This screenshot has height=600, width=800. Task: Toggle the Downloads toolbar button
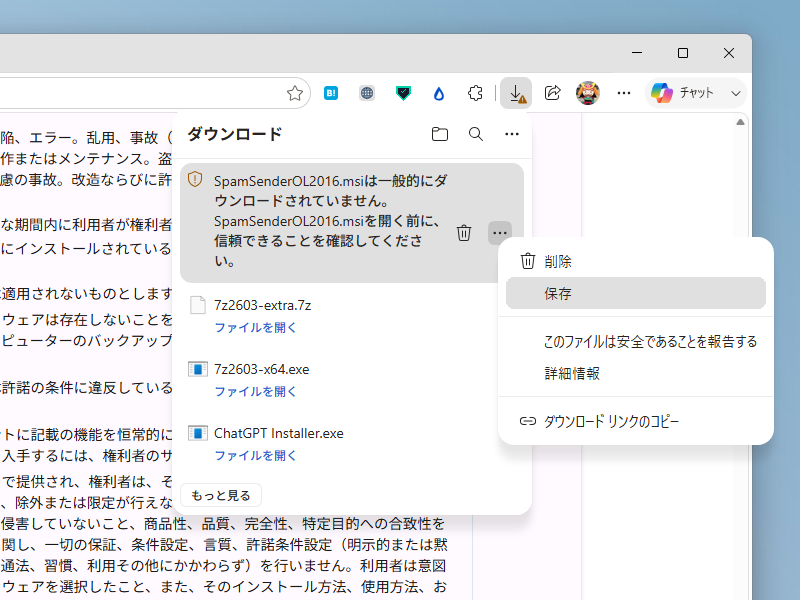[x=516, y=93]
